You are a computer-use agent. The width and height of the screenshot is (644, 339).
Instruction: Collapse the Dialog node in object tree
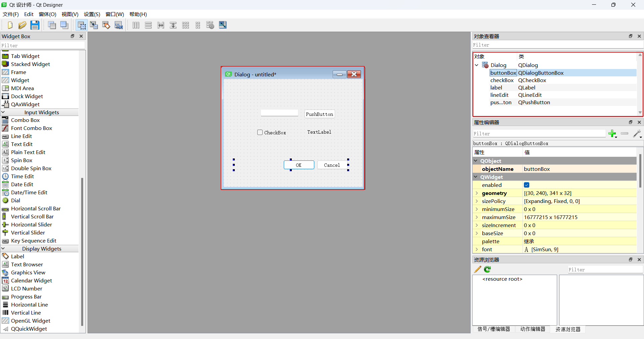click(477, 65)
